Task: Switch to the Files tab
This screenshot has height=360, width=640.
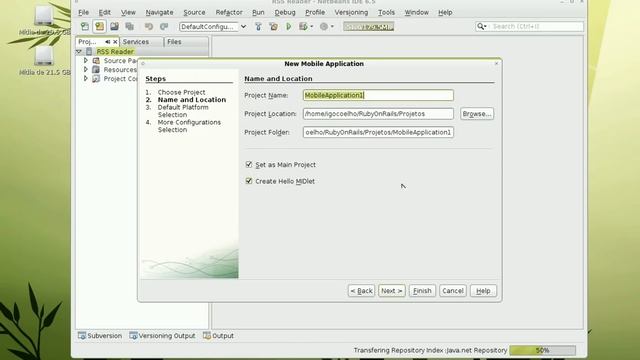Action: pyautogui.click(x=186, y=42)
